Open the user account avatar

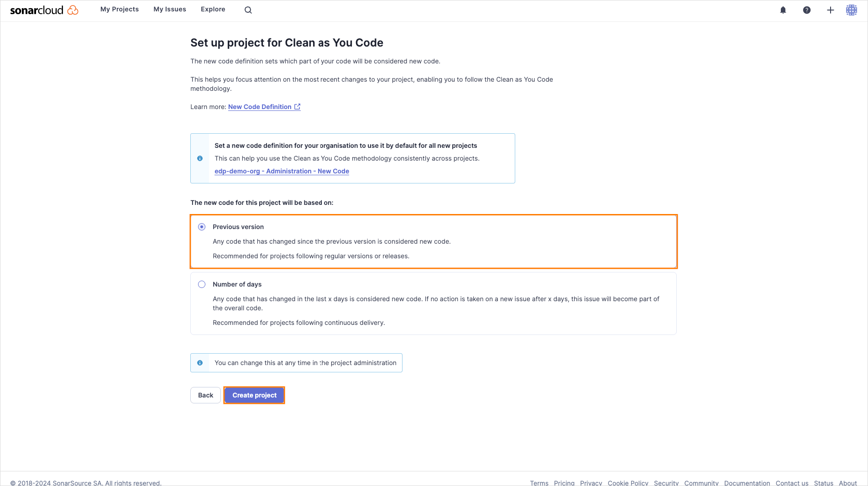(852, 10)
